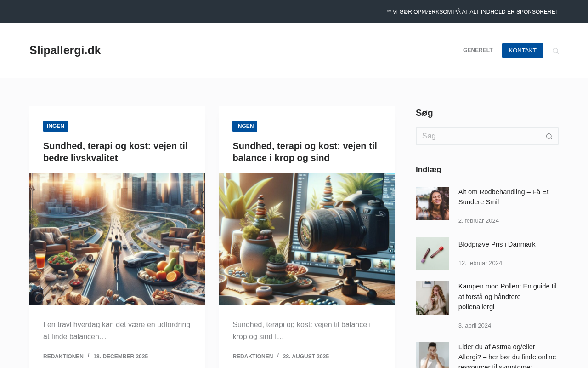
Task: Select INGEN category badge on first article
Action: [x=56, y=126]
